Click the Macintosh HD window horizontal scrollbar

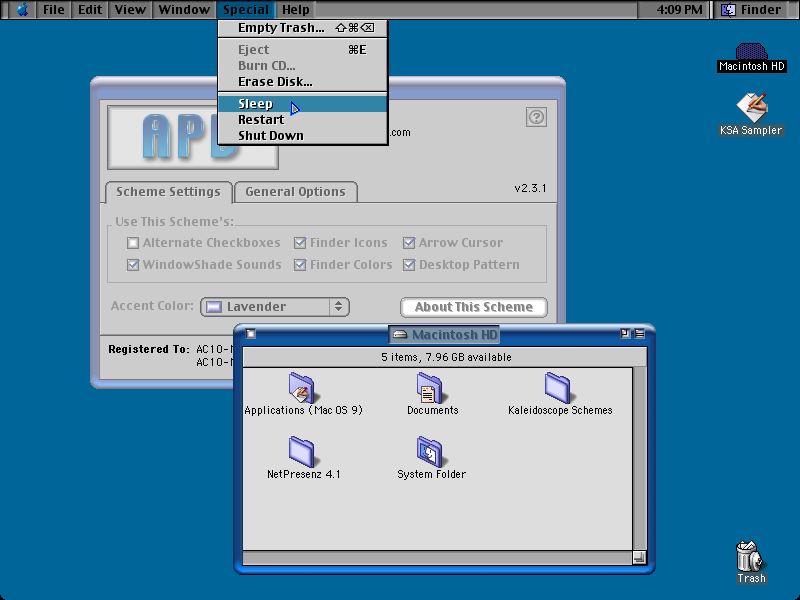point(437,557)
